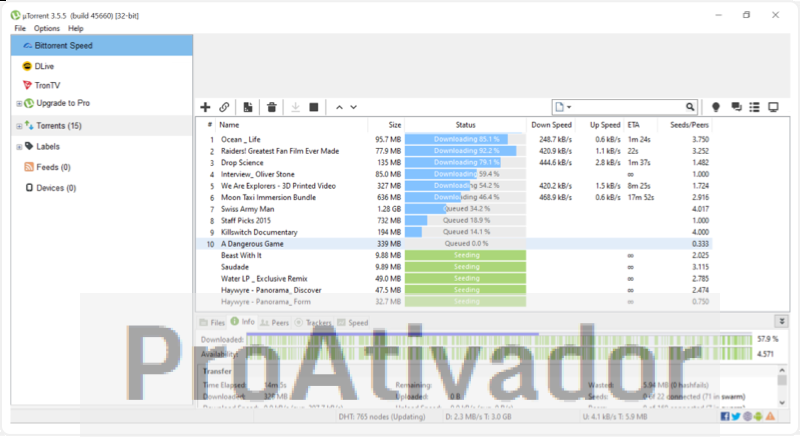Expand the Torrents (15) tree node
This screenshot has height=437, width=800.
[19, 126]
